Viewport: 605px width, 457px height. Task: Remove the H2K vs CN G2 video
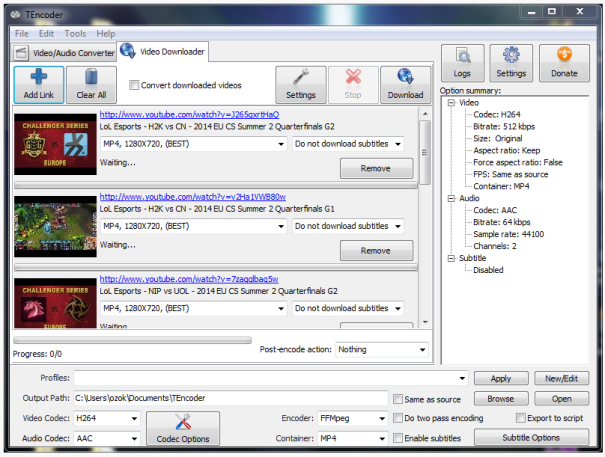pyautogui.click(x=376, y=168)
